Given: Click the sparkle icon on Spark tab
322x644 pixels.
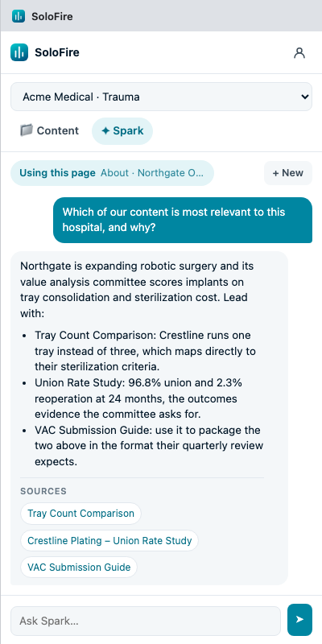Looking at the screenshot, I should tap(105, 131).
